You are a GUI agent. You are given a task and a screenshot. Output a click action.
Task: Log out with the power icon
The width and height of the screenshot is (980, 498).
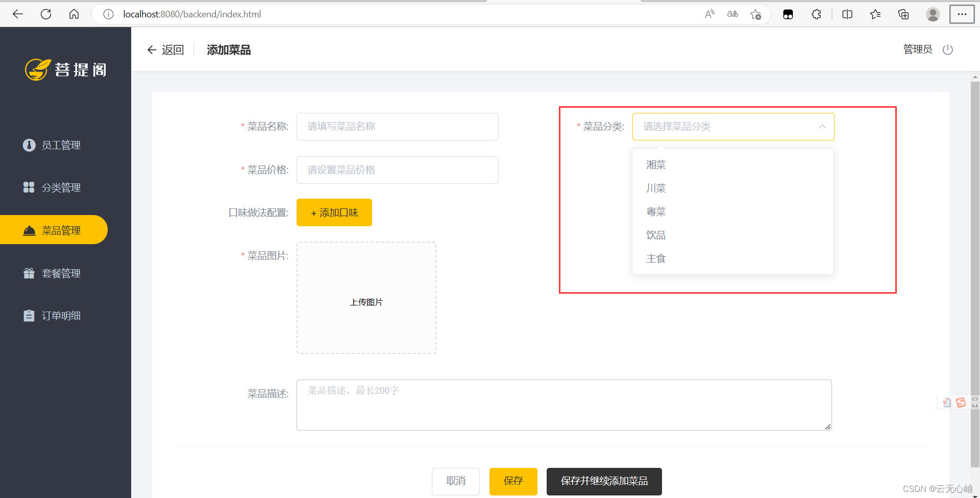948,50
